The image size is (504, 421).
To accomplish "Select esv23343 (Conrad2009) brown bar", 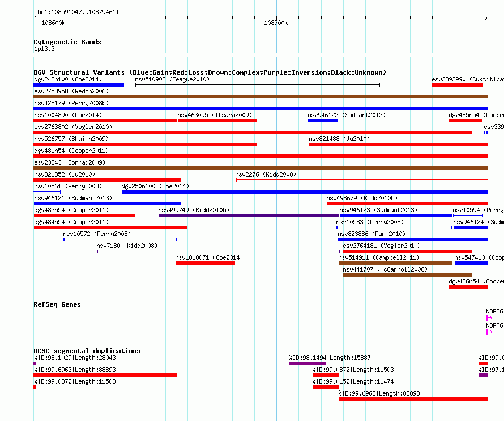I will click(260, 168).
